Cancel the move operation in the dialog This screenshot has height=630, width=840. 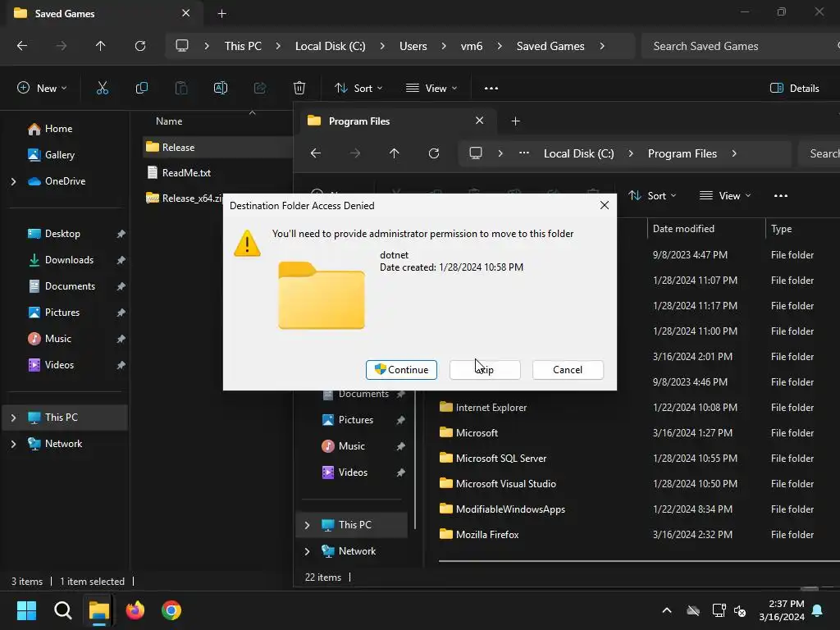coord(568,370)
